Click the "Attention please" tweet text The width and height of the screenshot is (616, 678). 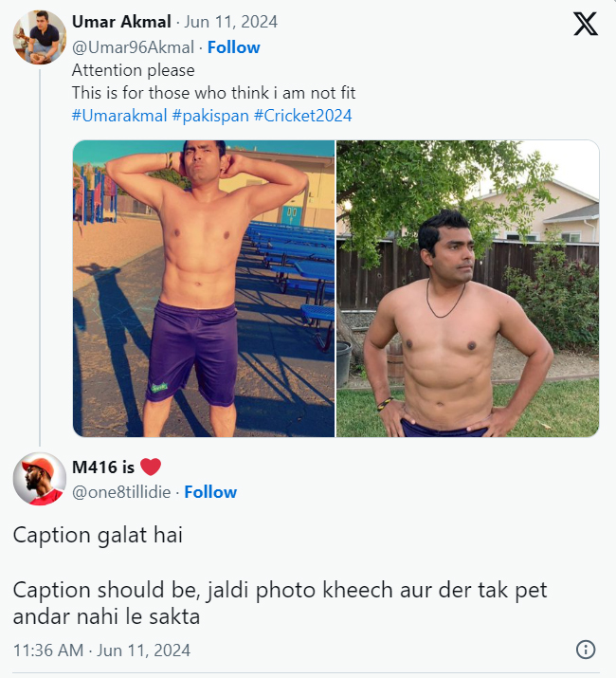(x=134, y=70)
